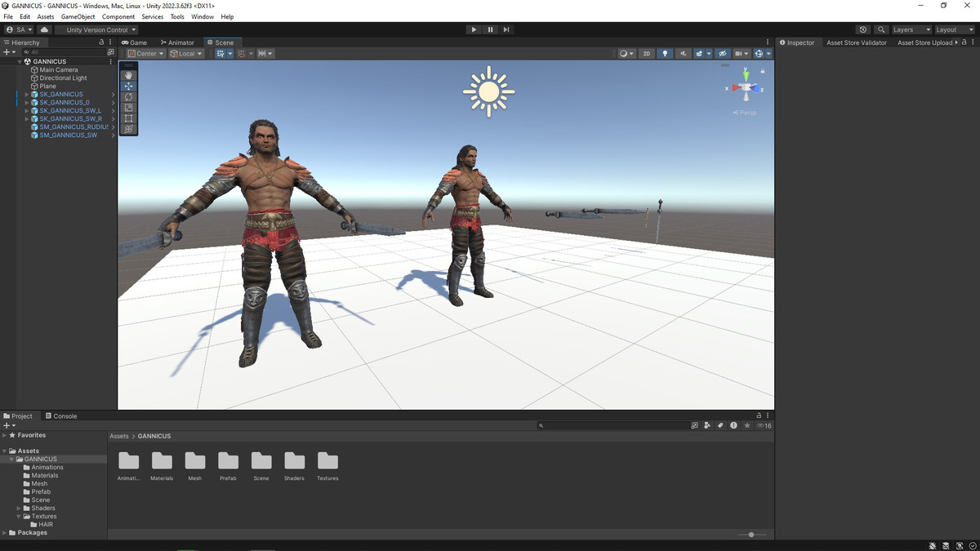Adjust the project icon size slider
980x551 pixels.
click(x=751, y=535)
